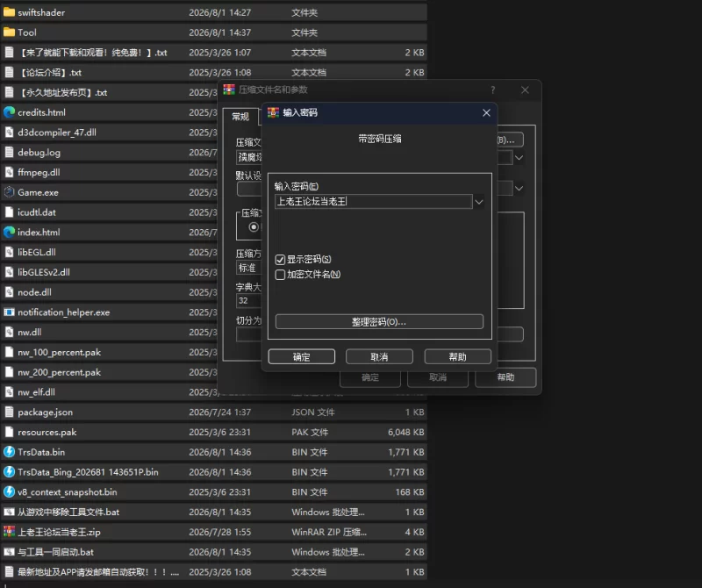Click the WinRAR ZIP 压缩 type cell
This screenshot has height=588, width=702.
click(329, 532)
